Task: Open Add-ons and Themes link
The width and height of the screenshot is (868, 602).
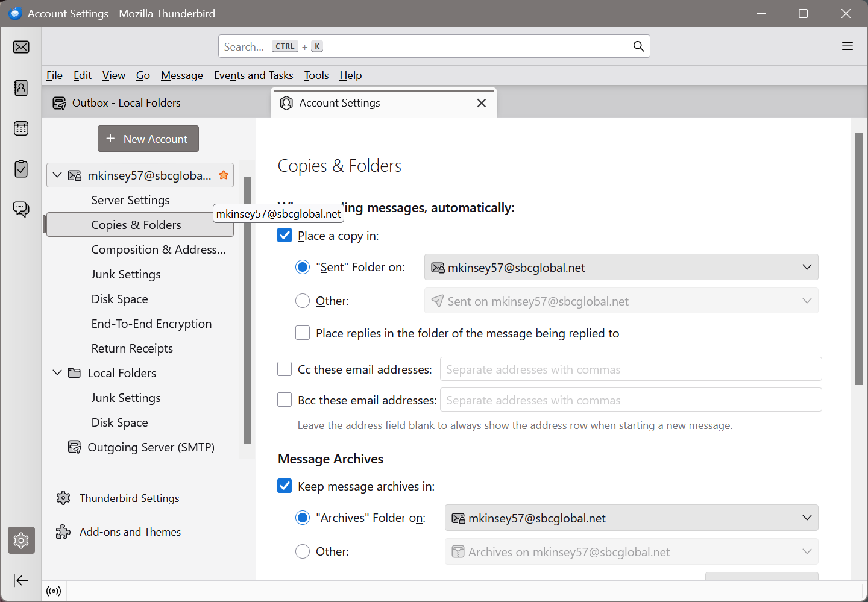Action: coord(130,532)
